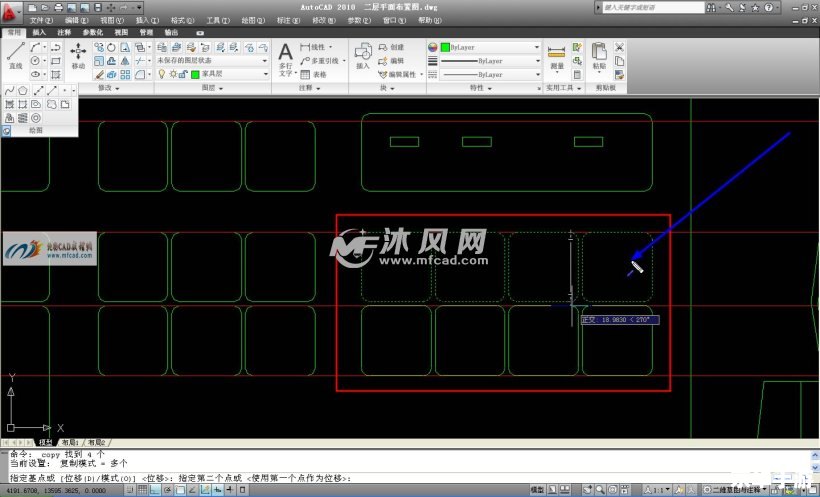Toggle Object Snap in status bar
Image resolution: width=820 pixels, height=497 pixels.
click(180, 490)
